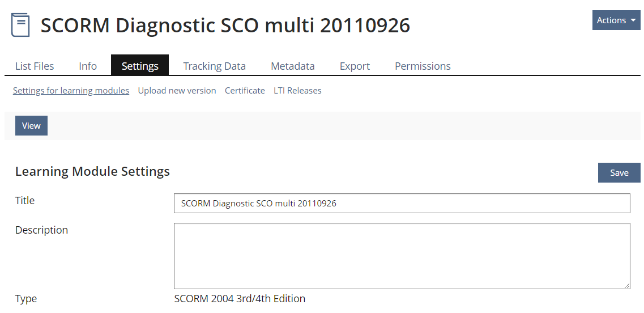Open the Metadata tab
This screenshot has width=644, height=313.
[292, 66]
